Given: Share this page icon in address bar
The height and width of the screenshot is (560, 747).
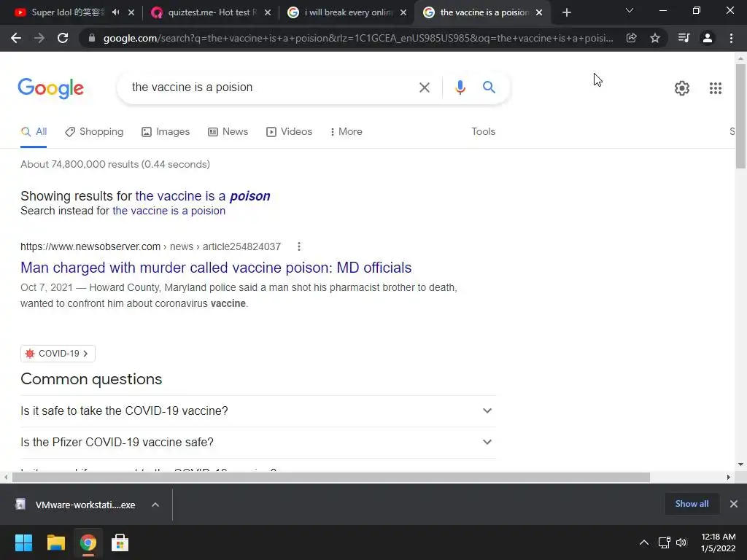Looking at the screenshot, I should (x=631, y=38).
